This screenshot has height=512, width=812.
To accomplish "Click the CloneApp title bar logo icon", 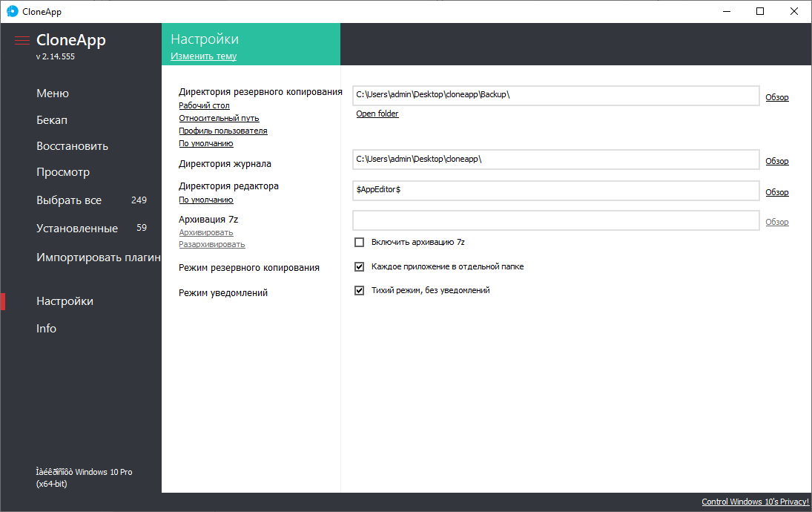I will coord(13,11).
